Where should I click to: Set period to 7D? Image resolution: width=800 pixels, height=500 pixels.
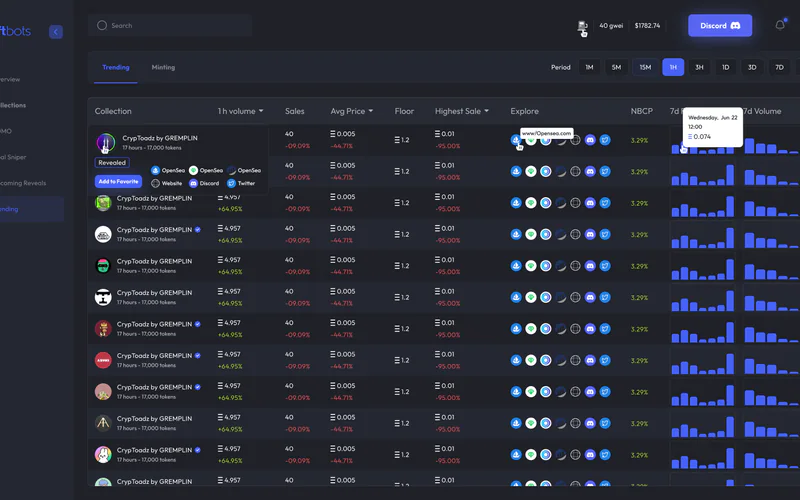(x=779, y=67)
